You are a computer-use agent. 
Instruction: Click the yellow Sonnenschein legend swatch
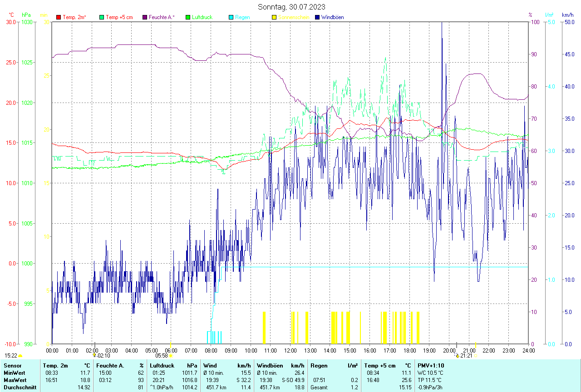click(274, 17)
